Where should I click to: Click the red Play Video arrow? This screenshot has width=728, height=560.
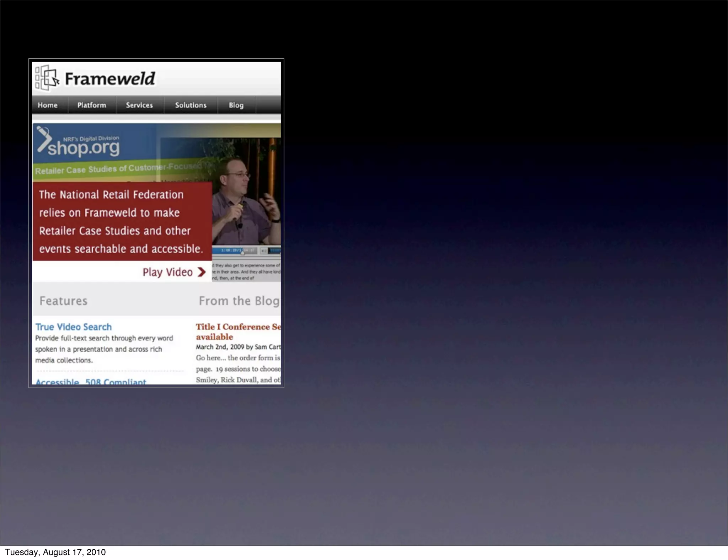[x=202, y=272]
